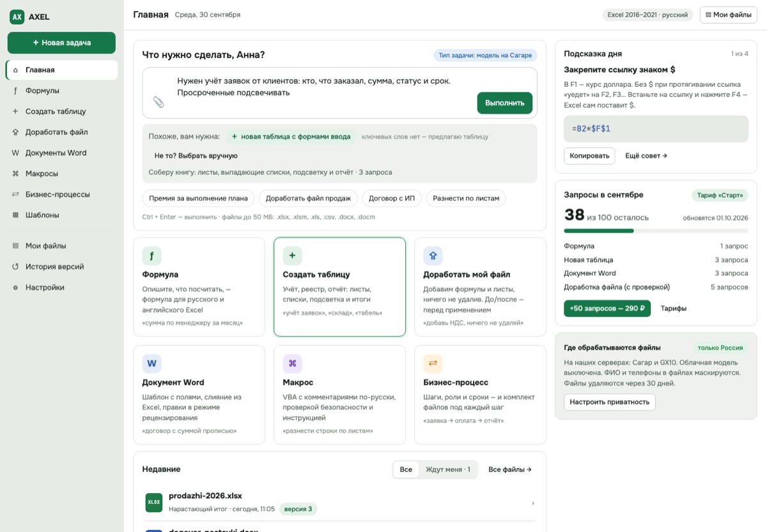Open Мои файлы in the sidebar
This screenshot has width=767, height=532.
pyautogui.click(x=61, y=246)
